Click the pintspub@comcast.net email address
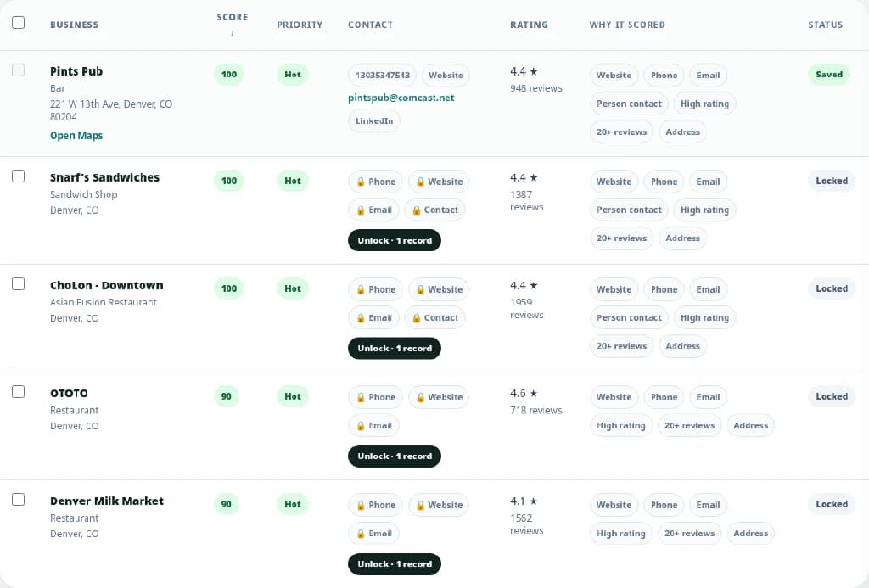The width and height of the screenshot is (869, 588). click(401, 98)
